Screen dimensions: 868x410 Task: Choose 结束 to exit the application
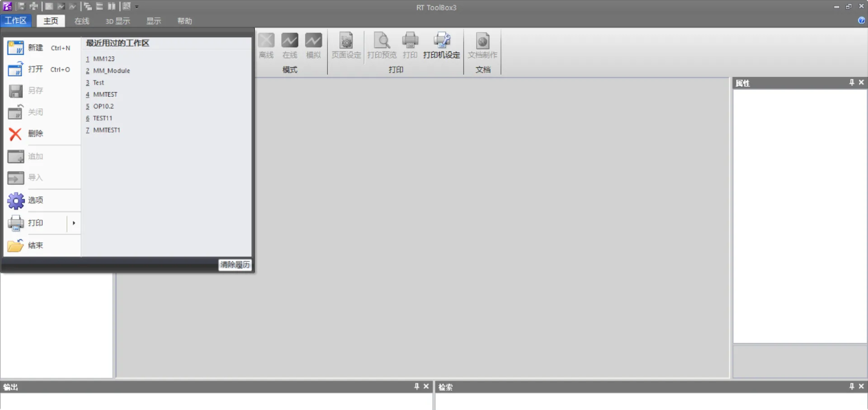tap(42, 246)
